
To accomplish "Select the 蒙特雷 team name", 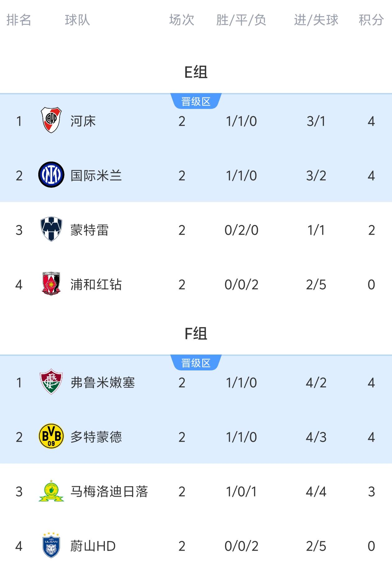I will tap(90, 230).
